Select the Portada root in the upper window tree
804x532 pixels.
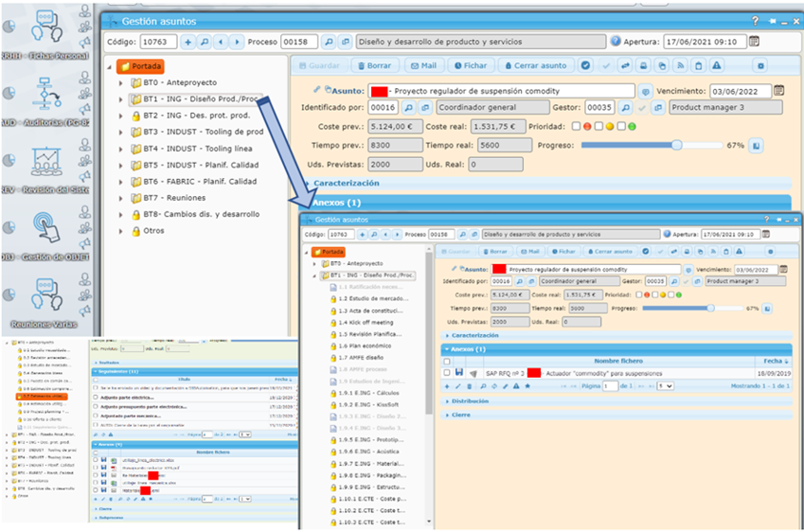coord(140,66)
